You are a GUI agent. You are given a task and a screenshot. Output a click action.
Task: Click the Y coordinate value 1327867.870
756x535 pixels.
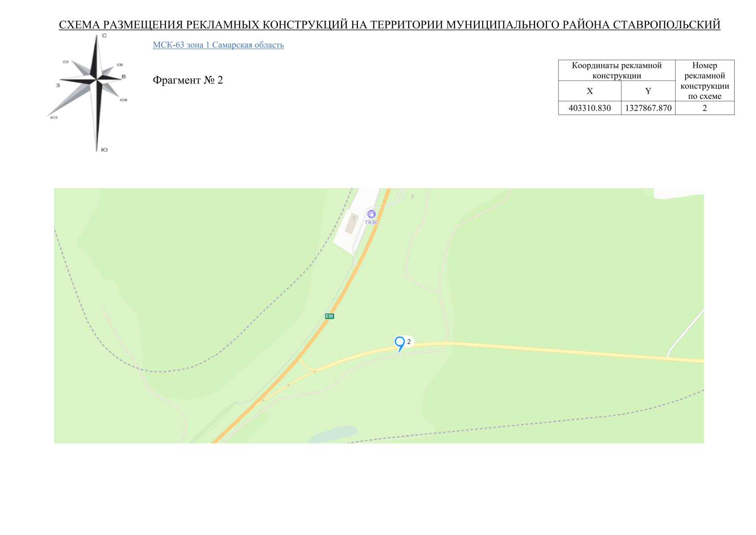pos(647,108)
